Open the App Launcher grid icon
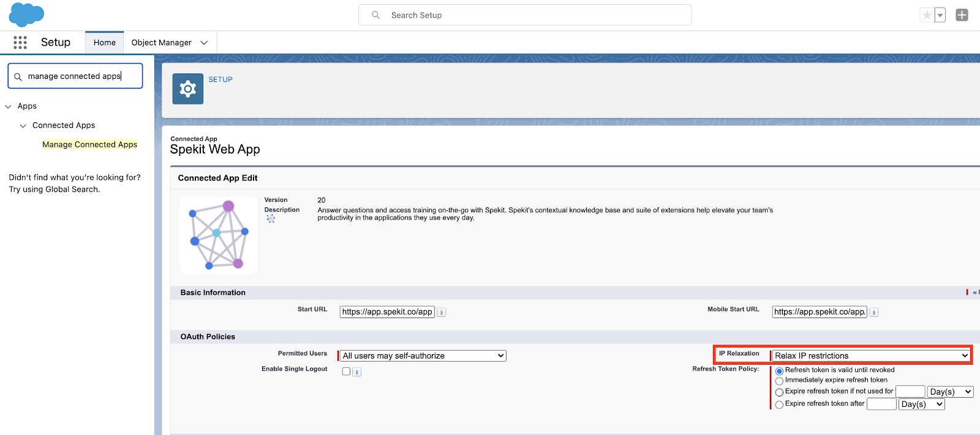This screenshot has height=435, width=980. (20, 42)
